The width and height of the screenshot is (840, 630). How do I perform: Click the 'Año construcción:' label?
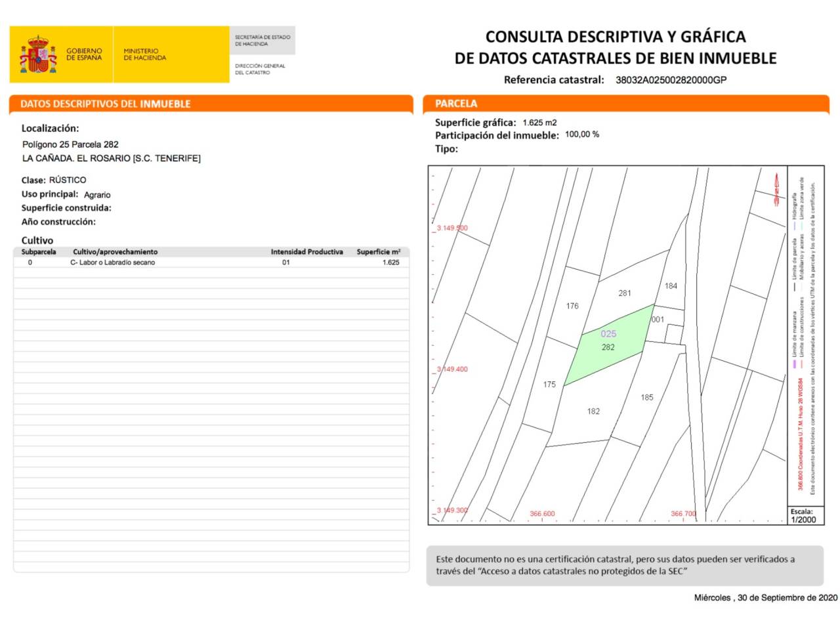[x=58, y=222]
